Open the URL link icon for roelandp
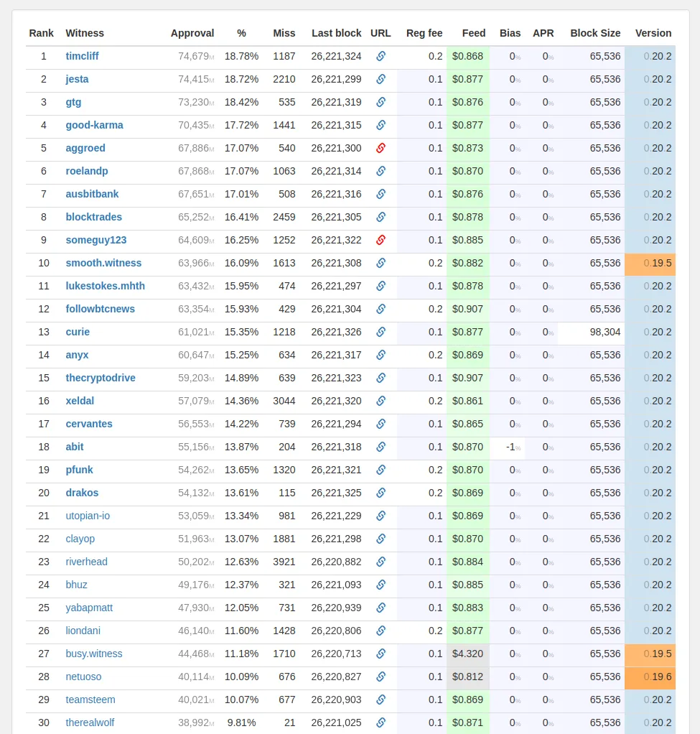This screenshot has height=734, width=700. pos(381,171)
